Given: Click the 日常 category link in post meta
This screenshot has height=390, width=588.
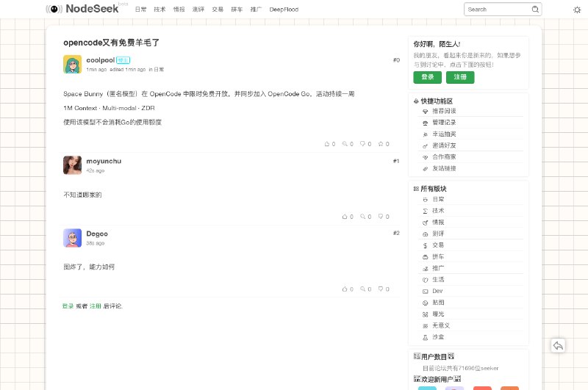Looking at the screenshot, I should tap(159, 69).
